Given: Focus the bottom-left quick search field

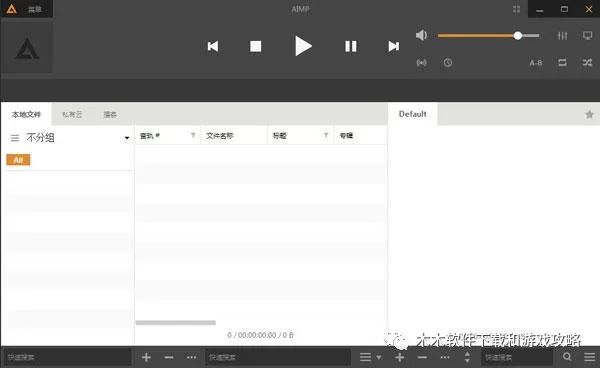Looking at the screenshot, I should pyautogui.click(x=67, y=357).
